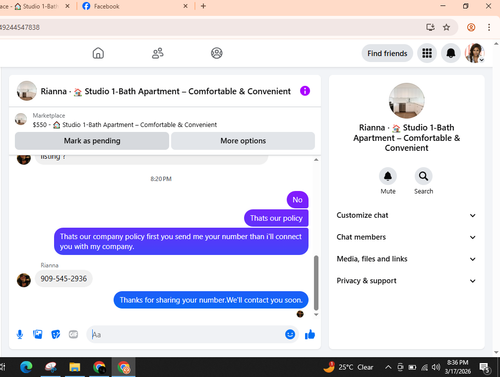Click Rianna's avatar beside phone number

coord(24,280)
